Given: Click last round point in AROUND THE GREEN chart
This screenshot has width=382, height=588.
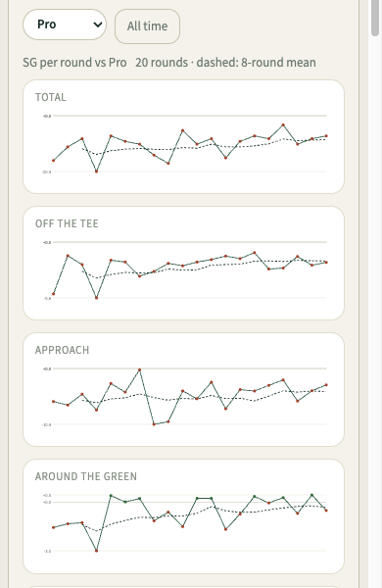Looking at the screenshot, I should click(x=326, y=511).
